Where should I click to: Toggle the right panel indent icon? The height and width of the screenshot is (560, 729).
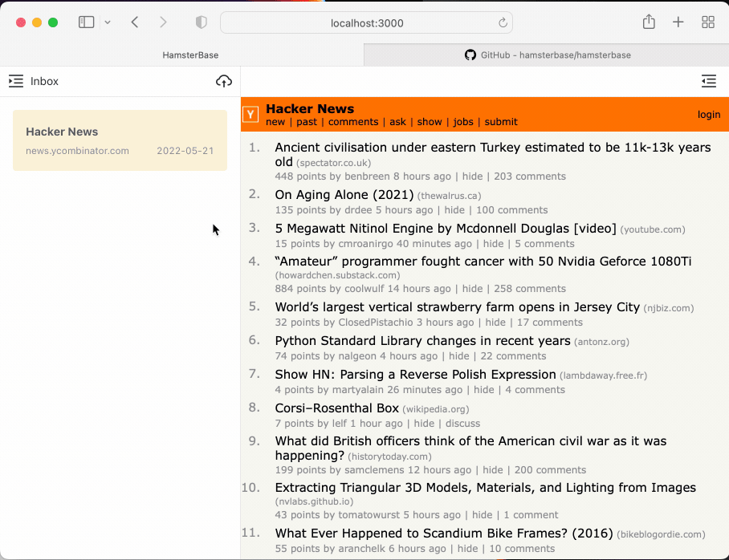point(708,81)
